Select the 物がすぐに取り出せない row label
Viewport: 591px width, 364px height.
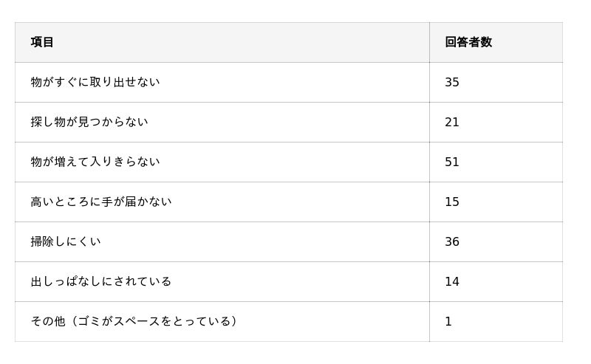[x=95, y=82]
